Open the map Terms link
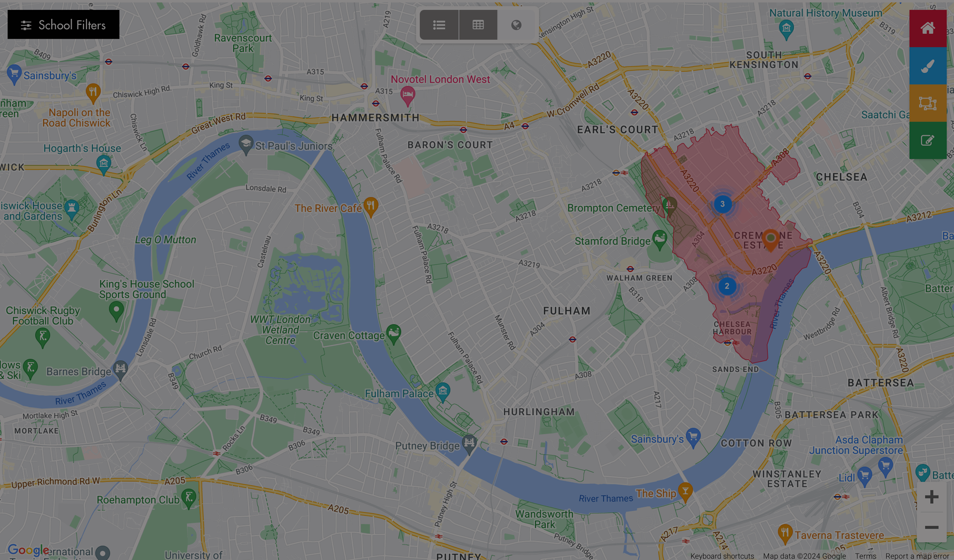This screenshot has width=954, height=560. pyautogui.click(x=866, y=556)
